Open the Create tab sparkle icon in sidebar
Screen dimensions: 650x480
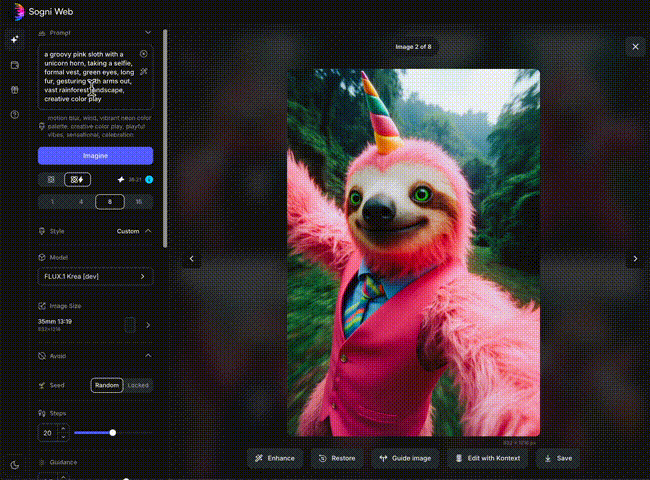point(14,40)
